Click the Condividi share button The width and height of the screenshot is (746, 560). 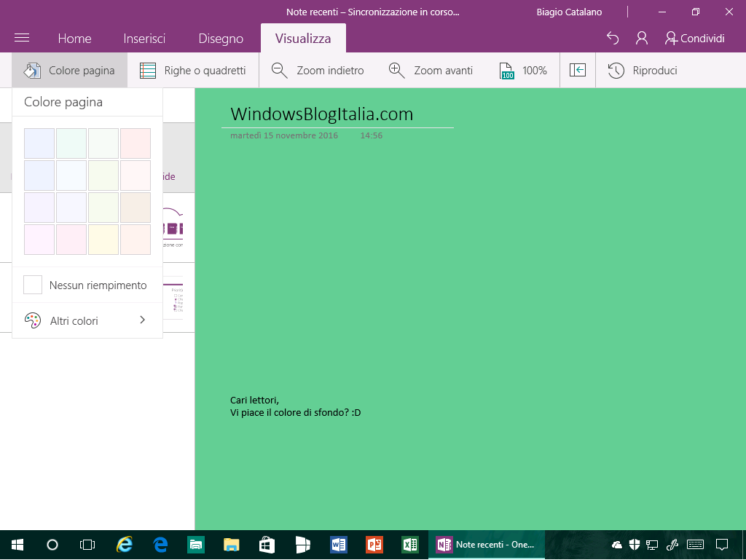[x=694, y=38]
